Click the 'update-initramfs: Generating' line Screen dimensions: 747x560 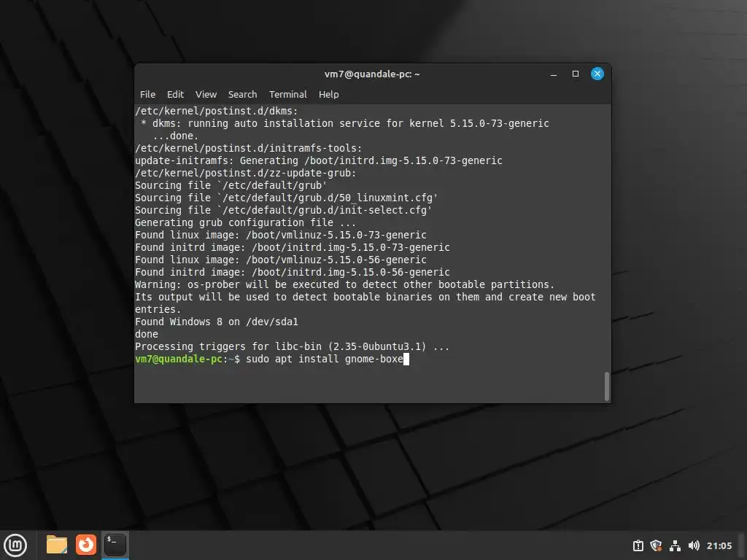pyautogui.click(x=318, y=161)
